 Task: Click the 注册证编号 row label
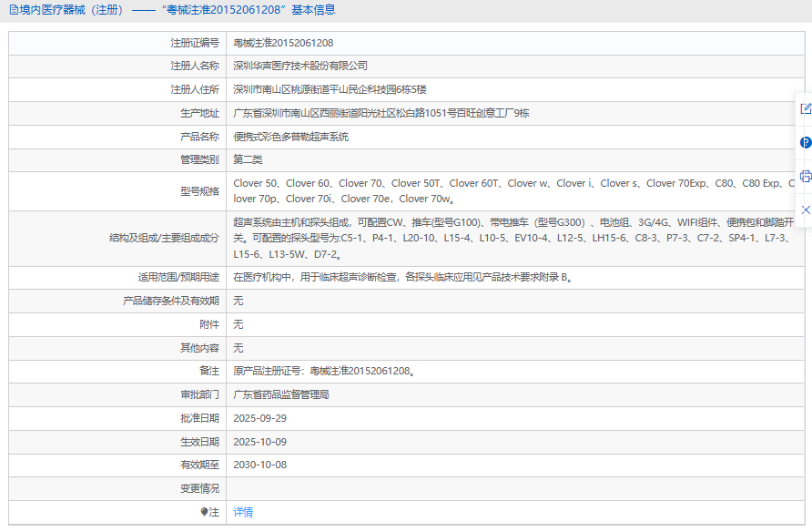[195, 43]
